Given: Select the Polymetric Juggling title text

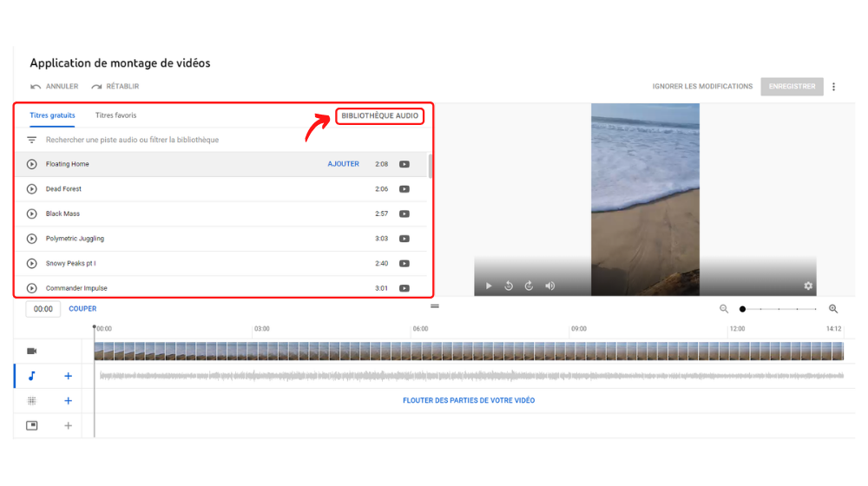Looking at the screenshot, I should pyautogui.click(x=75, y=239).
